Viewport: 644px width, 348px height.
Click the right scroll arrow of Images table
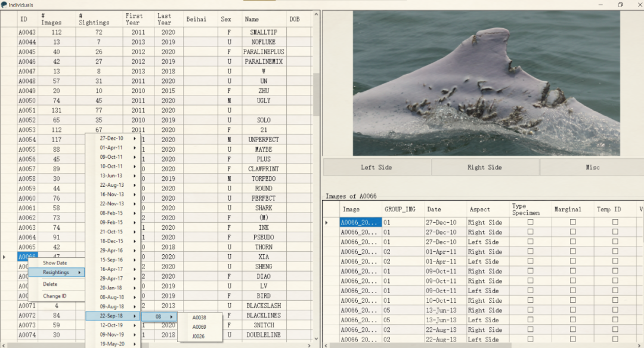tap(640, 344)
